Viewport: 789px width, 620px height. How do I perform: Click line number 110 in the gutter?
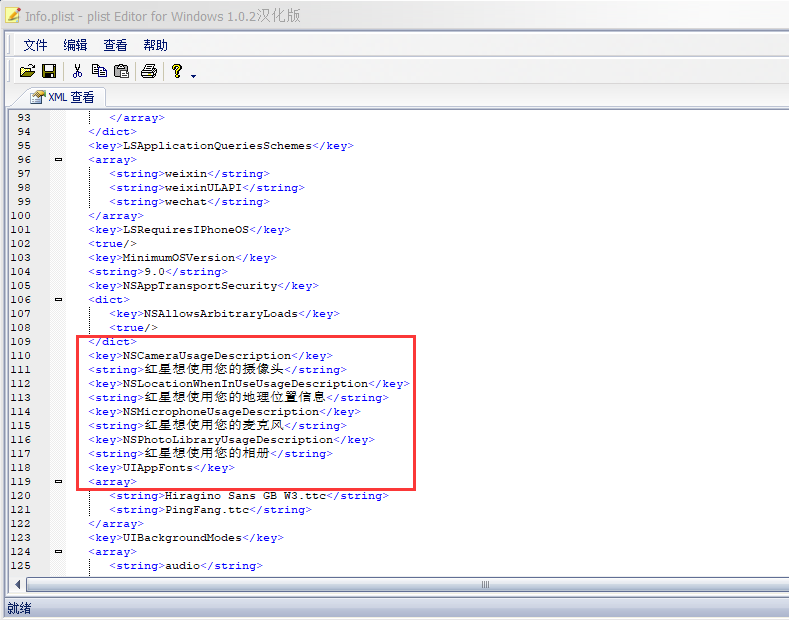coord(21,356)
